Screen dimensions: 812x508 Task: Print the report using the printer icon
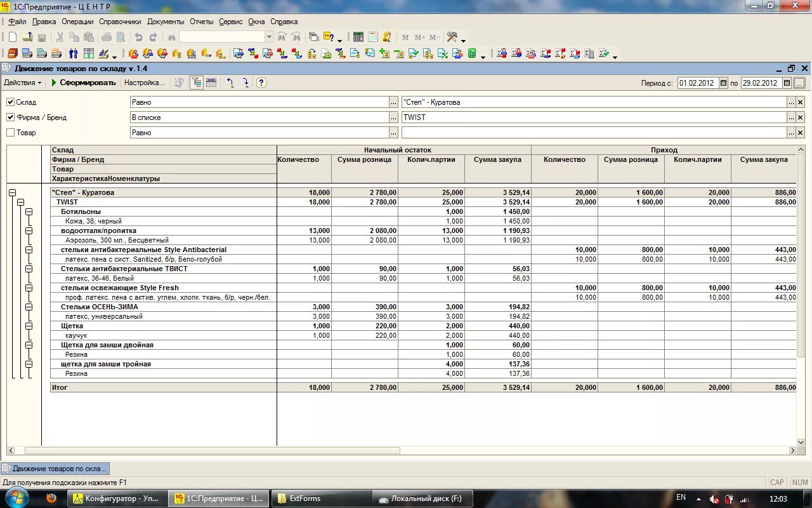pos(107,37)
